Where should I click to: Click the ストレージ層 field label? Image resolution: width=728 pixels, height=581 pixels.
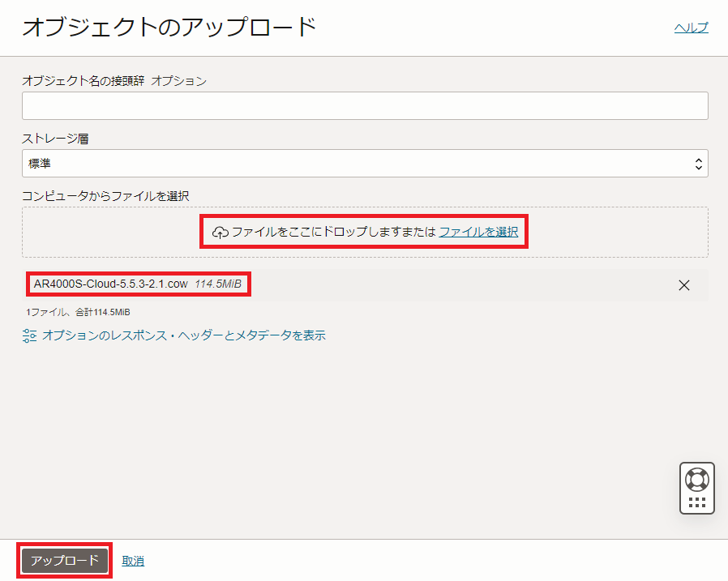pos(55,139)
